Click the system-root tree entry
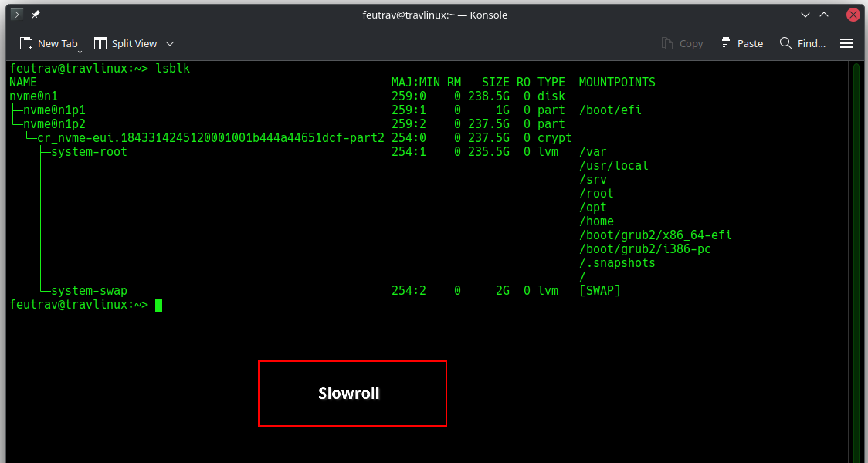Viewport: 868px width, 463px height. pyautogui.click(x=89, y=152)
